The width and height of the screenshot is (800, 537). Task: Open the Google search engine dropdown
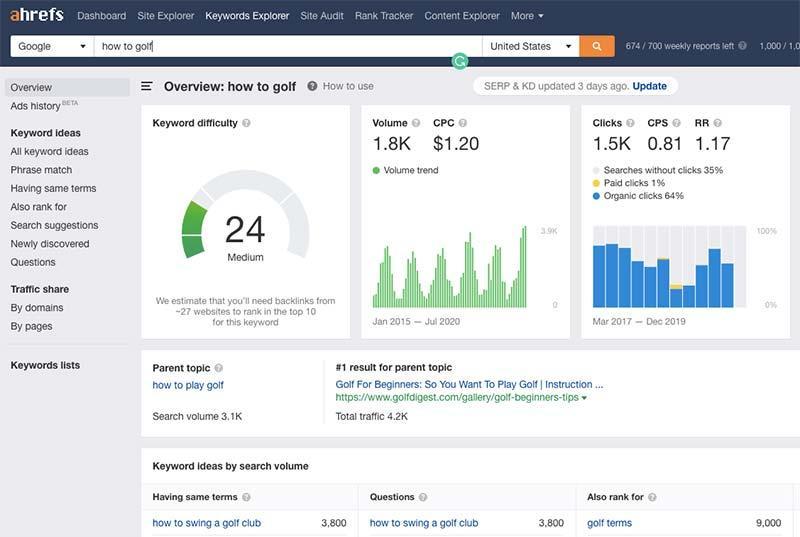(x=52, y=46)
